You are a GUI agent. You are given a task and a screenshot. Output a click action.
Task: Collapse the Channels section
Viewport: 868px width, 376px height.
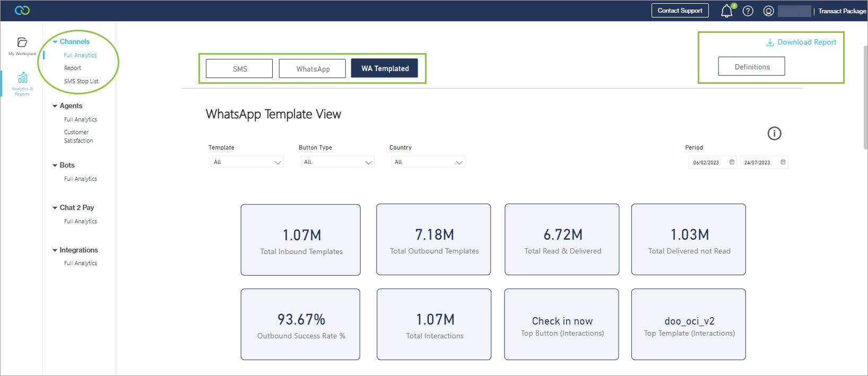(55, 42)
